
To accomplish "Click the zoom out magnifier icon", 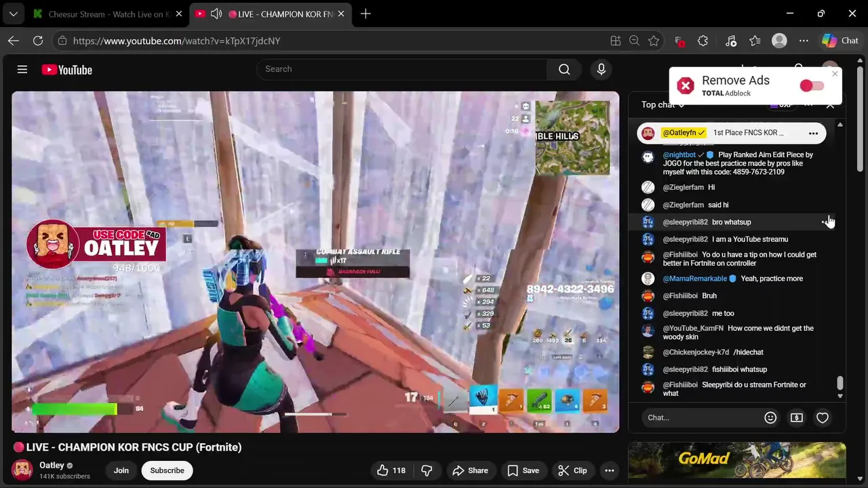I will pos(634,41).
